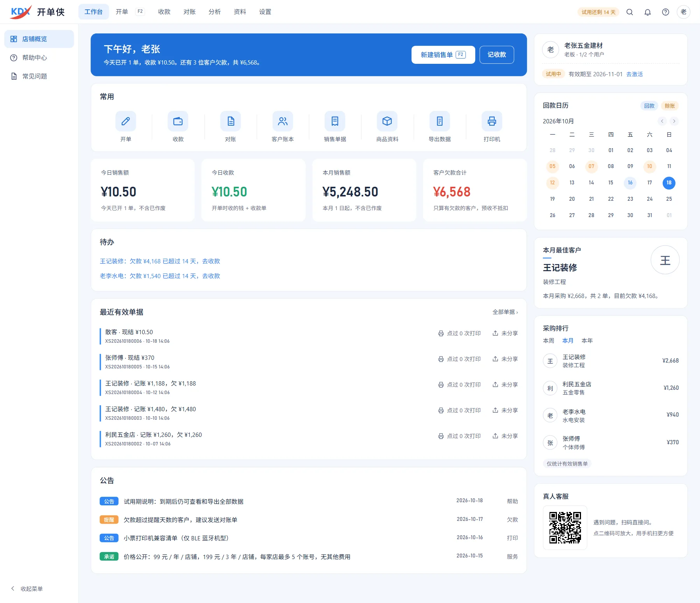Open the 分析 top menu item
The width and height of the screenshot is (700, 603).
tap(215, 12)
